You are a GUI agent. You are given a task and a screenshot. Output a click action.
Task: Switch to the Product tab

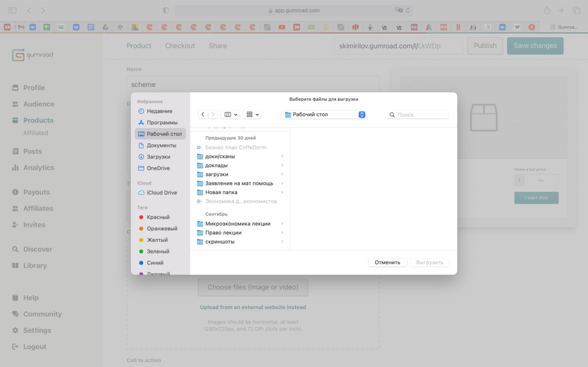[x=139, y=46]
